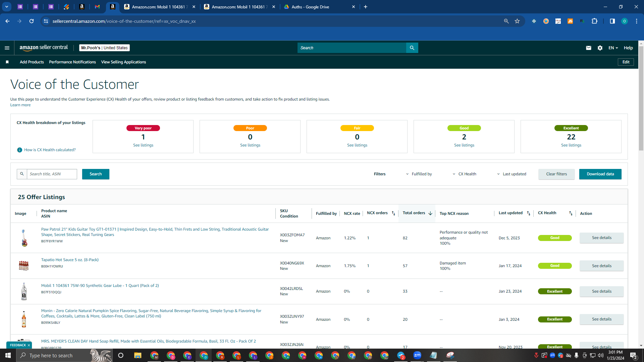Click the Download data button
The image size is (644, 362).
pos(600,174)
